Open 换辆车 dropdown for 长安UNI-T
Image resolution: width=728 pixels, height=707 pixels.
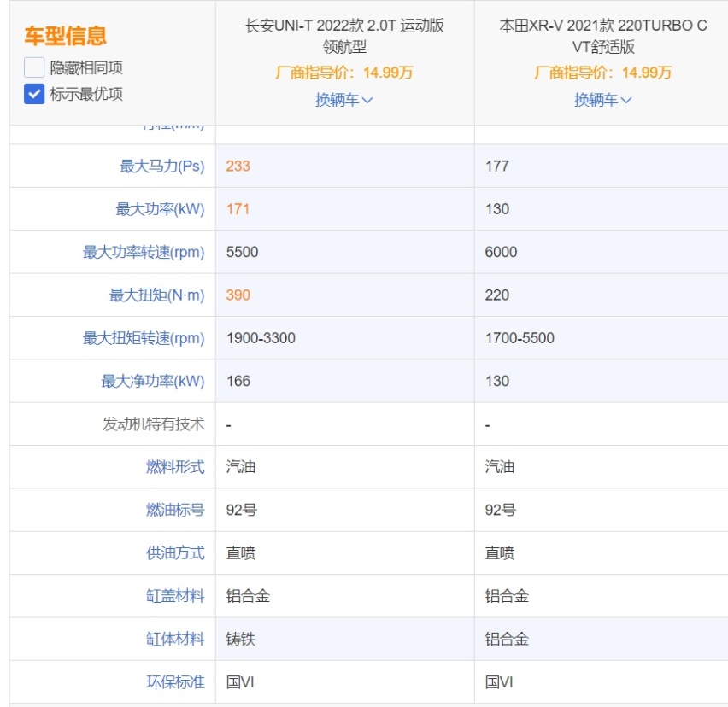click(344, 100)
